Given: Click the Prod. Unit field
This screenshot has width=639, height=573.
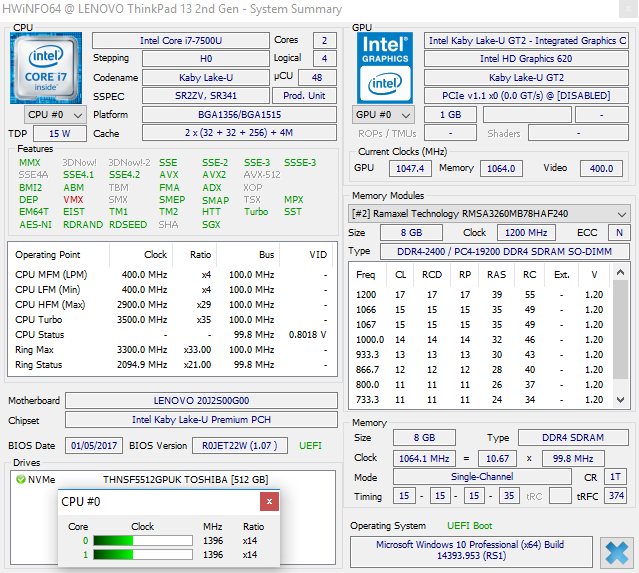Looking at the screenshot, I should (x=304, y=96).
